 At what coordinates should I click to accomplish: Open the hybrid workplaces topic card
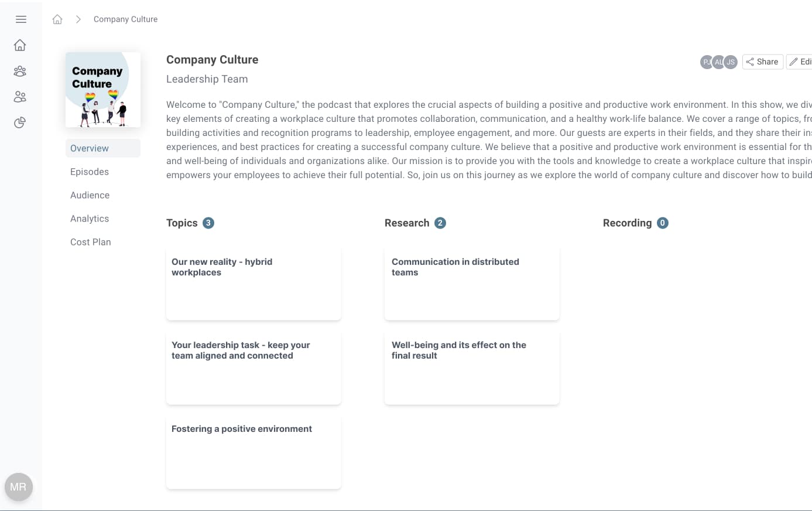coord(253,284)
